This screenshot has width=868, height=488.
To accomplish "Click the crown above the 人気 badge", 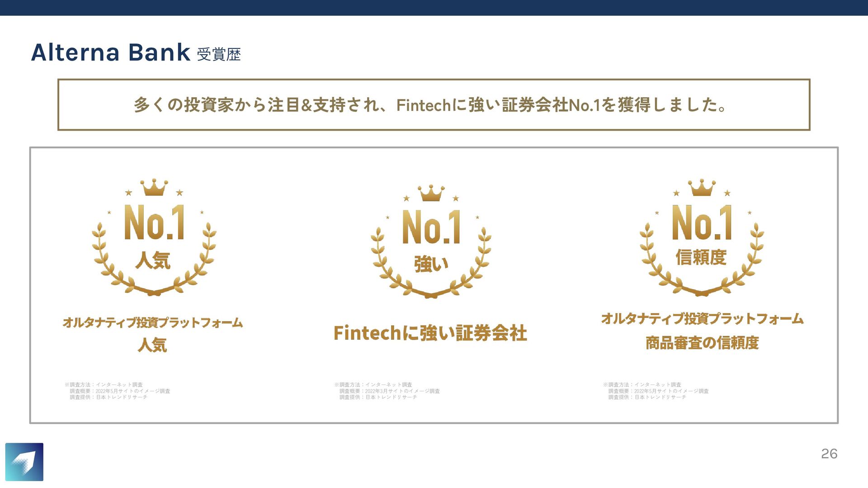I will pyautogui.click(x=154, y=187).
